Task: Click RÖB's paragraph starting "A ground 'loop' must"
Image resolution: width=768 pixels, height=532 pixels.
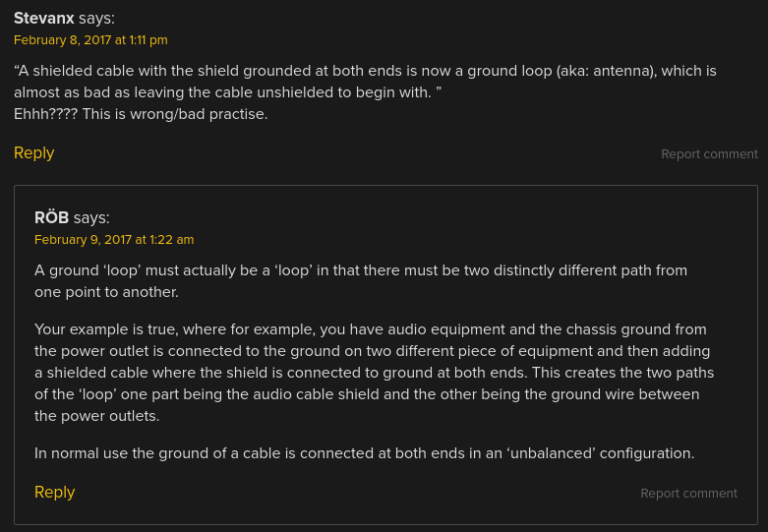Action: [361, 280]
